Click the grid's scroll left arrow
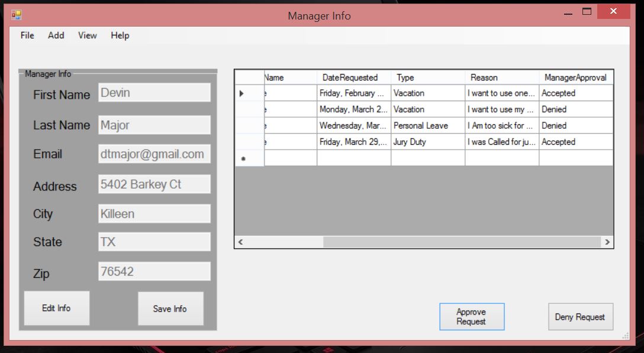644x353 pixels. 240,242
